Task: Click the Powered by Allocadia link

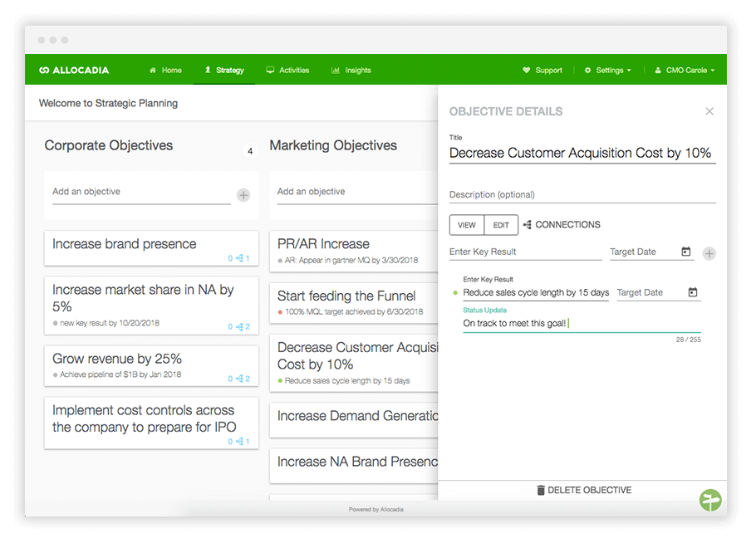Action: (378, 508)
